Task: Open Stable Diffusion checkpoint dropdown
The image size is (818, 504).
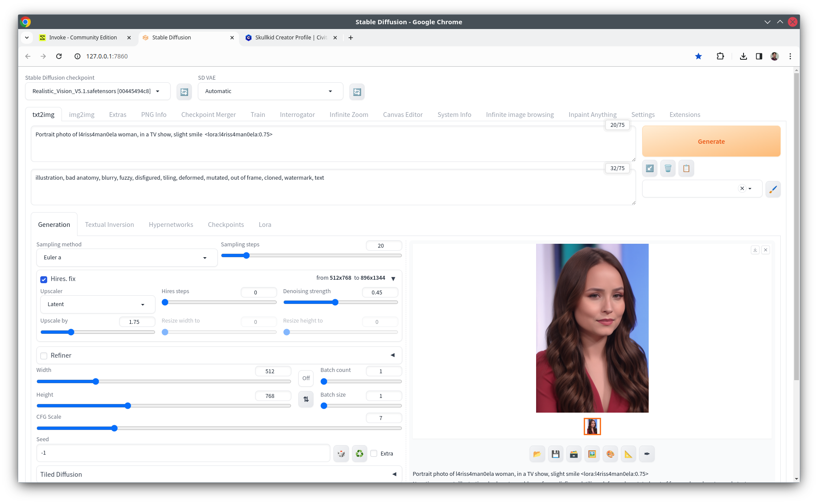Action: point(98,91)
